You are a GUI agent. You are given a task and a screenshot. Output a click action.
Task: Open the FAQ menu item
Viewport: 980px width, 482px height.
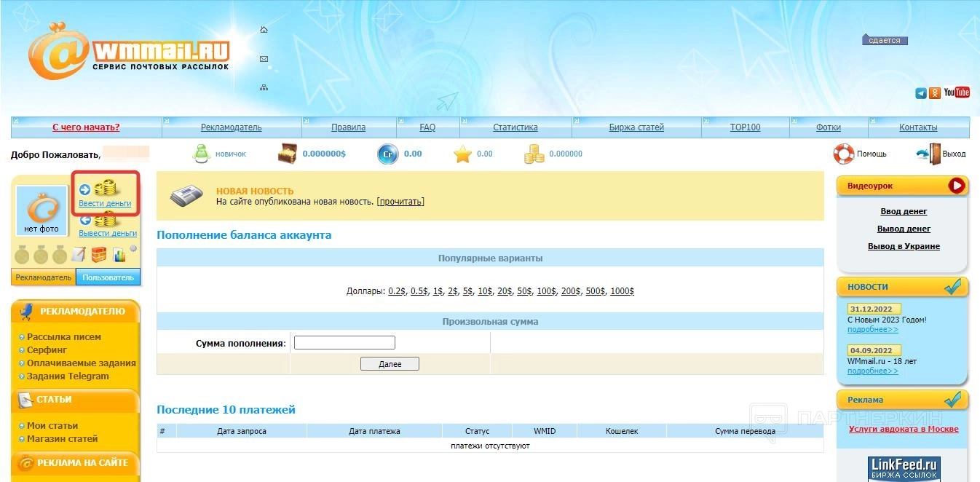tap(427, 127)
